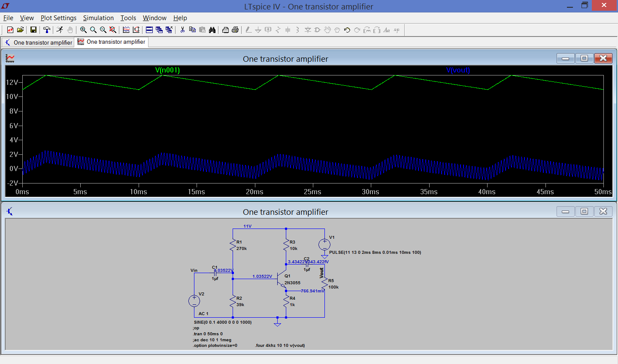
Task: Cut with the scissors icon
Action: (x=182, y=30)
